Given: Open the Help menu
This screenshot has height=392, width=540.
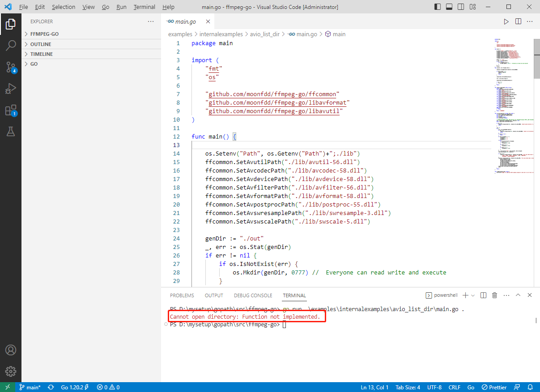Looking at the screenshot, I should tap(169, 7).
